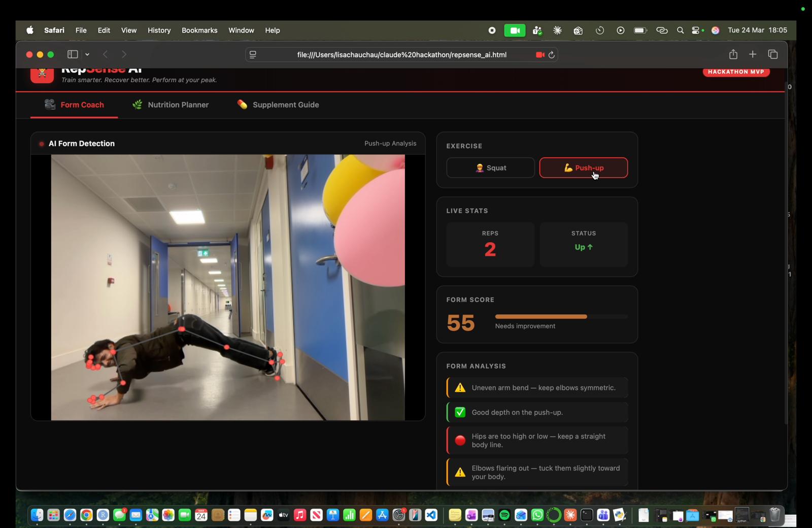This screenshot has height=528, width=812.
Task: Click Safari's sidebar toggle icon
Action: click(x=73, y=54)
